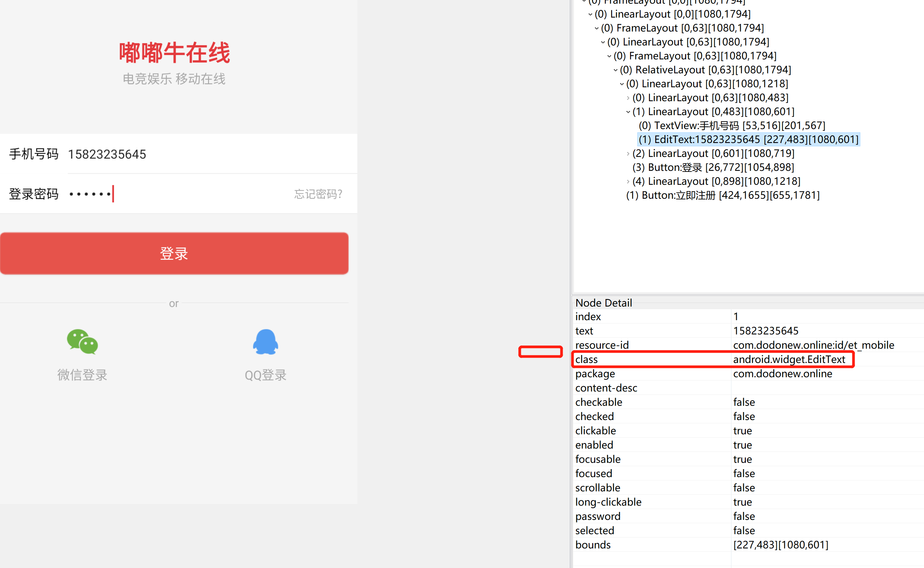The width and height of the screenshot is (924, 568).
Task: Click the clickable property row
Action: click(x=749, y=431)
